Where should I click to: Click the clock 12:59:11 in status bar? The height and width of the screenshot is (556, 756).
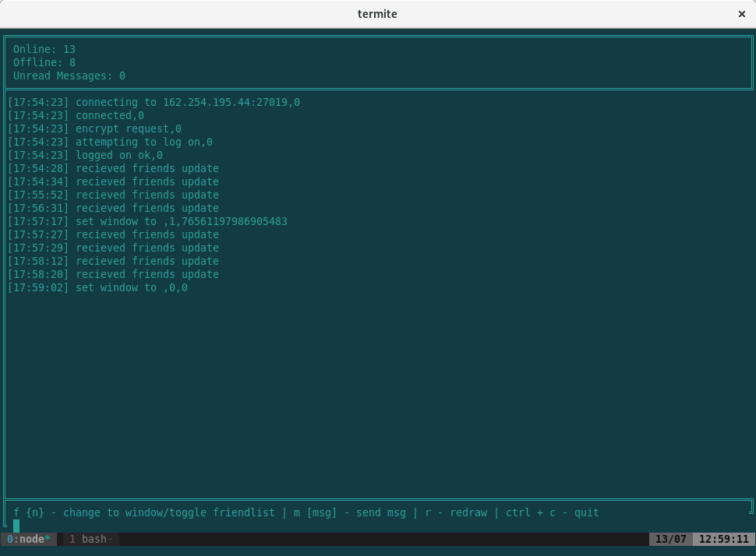pyautogui.click(x=724, y=539)
